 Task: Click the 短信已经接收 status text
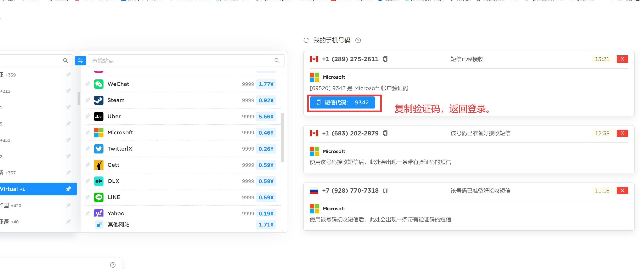(x=467, y=59)
